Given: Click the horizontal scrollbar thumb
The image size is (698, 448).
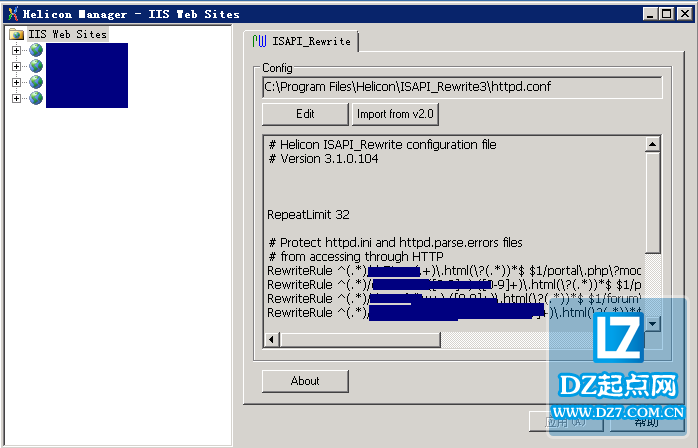Looking at the screenshot, I should click(x=360, y=340).
